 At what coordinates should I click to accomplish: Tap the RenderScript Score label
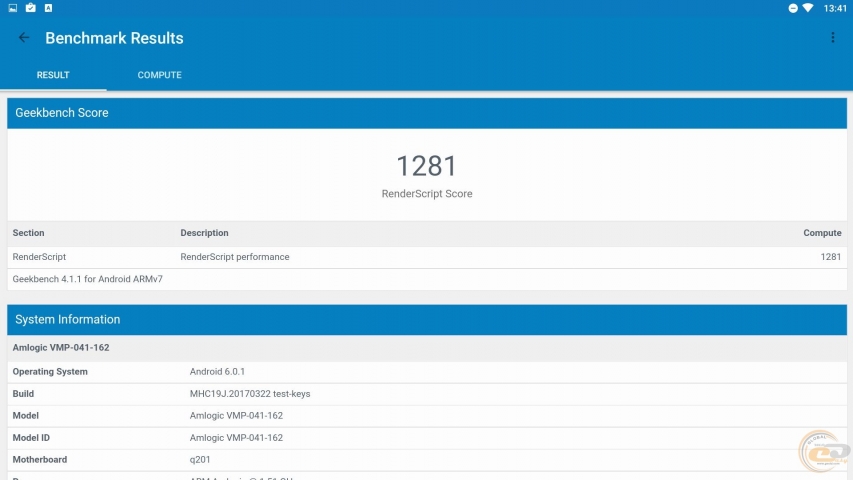[x=426, y=194]
